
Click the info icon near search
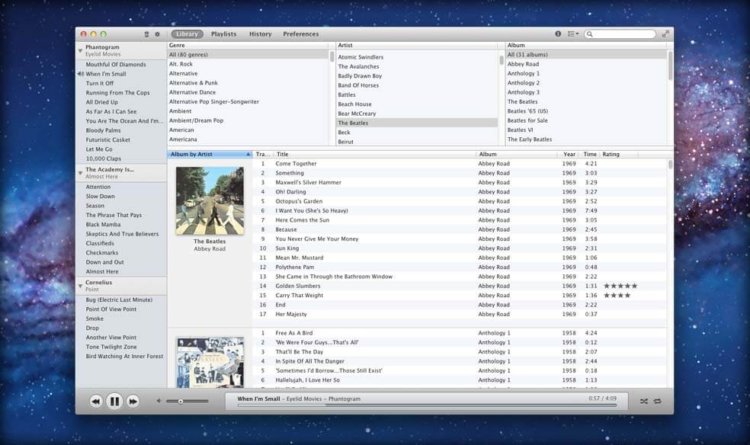tap(558, 34)
